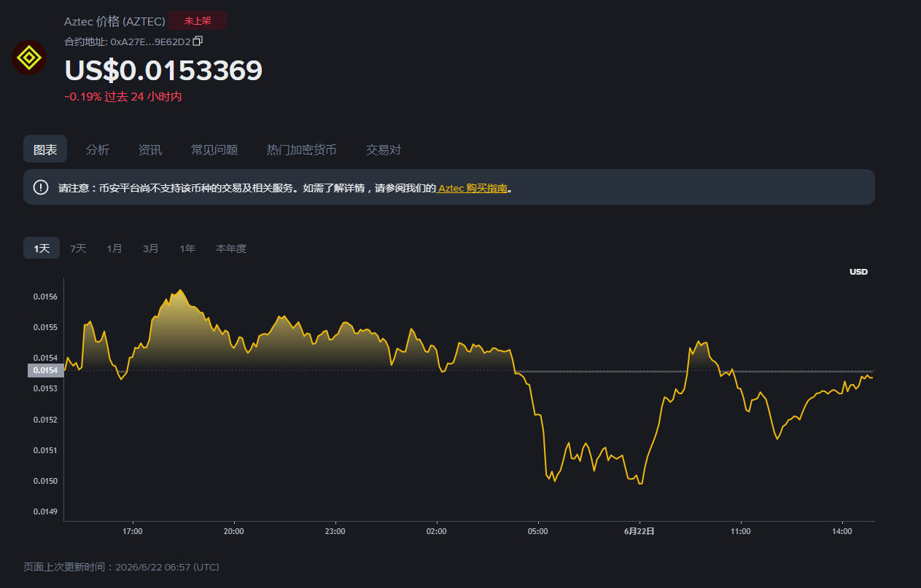Select the 1月 chart range
The height and width of the screenshot is (588, 921).
pyautogui.click(x=114, y=248)
